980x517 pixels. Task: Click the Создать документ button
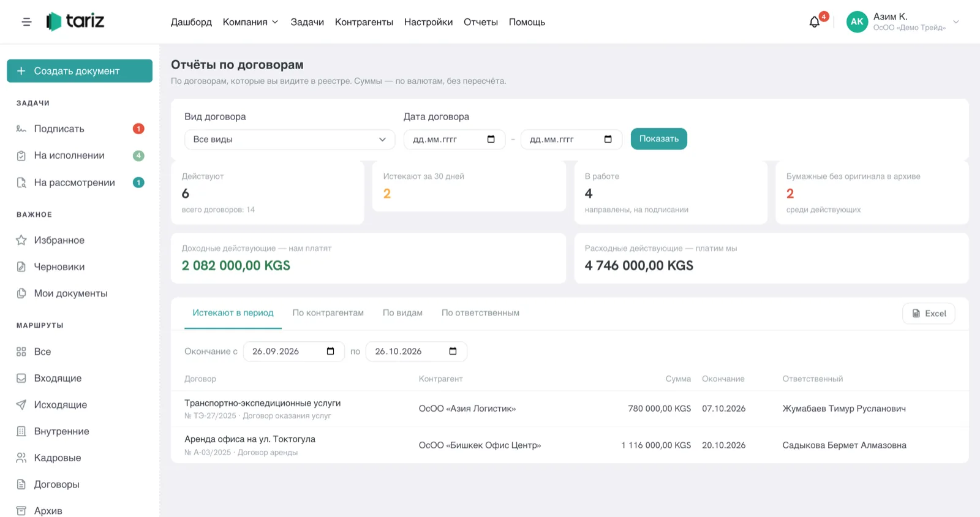[x=80, y=71]
